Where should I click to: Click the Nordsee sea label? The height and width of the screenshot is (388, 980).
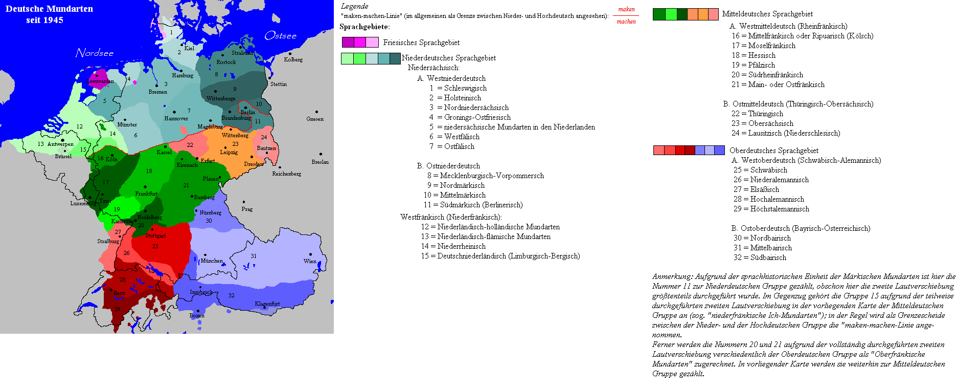click(x=95, y=53)
